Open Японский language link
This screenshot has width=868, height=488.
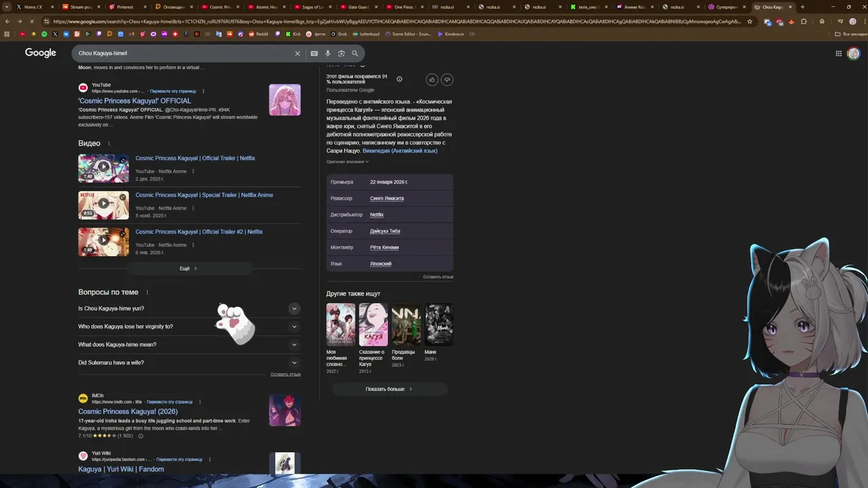click(x=380, y=264)
